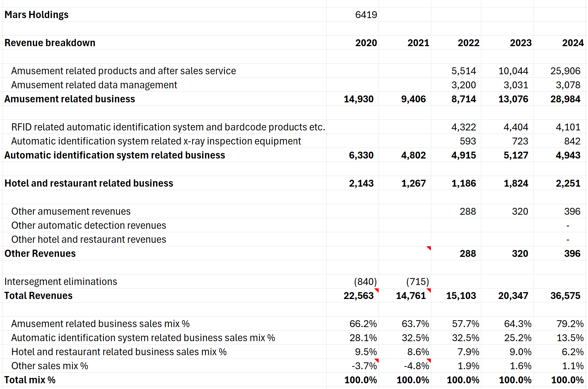This screenshot has width=588, height=389.
Task: Click the value 25,906 cell
Action: (x=565, y=71)
